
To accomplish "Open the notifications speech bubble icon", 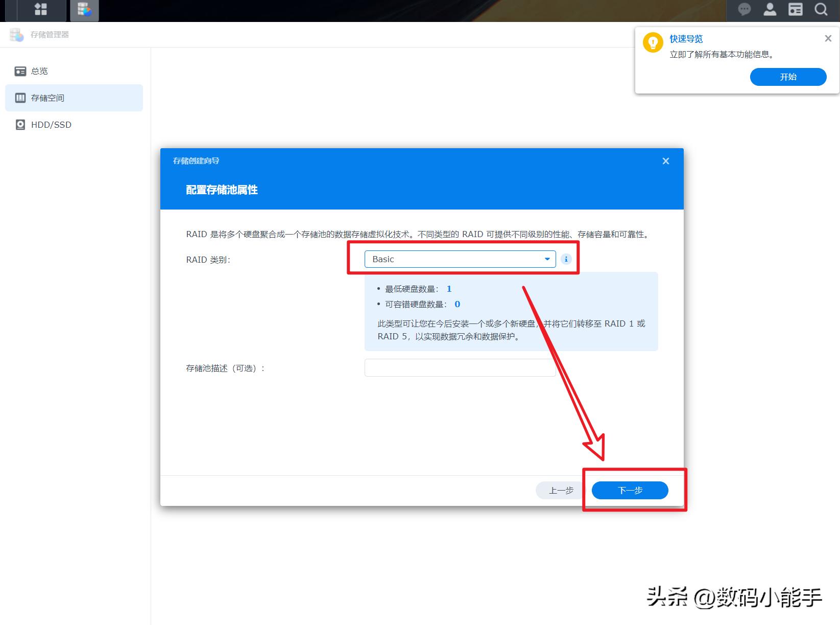I will pyautogui.click(x=744, y=9).
